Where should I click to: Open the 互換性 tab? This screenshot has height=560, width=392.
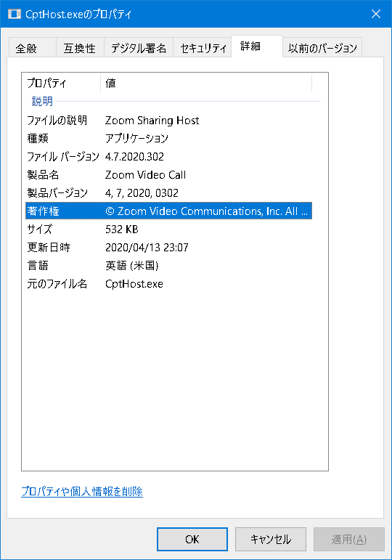coord(80,47)
